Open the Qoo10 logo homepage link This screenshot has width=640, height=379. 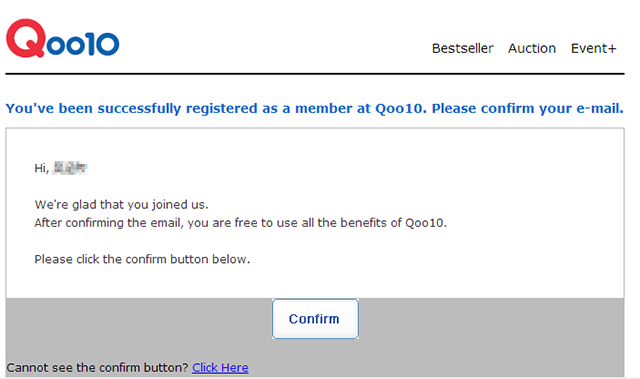click(62, 38)
